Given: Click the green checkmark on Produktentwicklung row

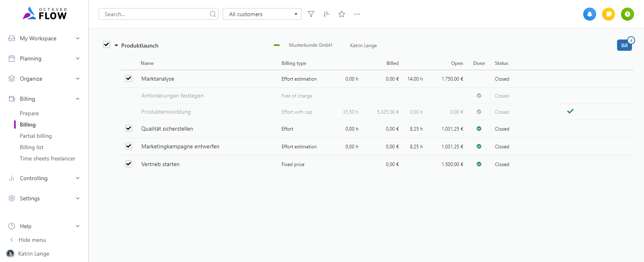Looking at the screenshot, I should click(570, 111).
